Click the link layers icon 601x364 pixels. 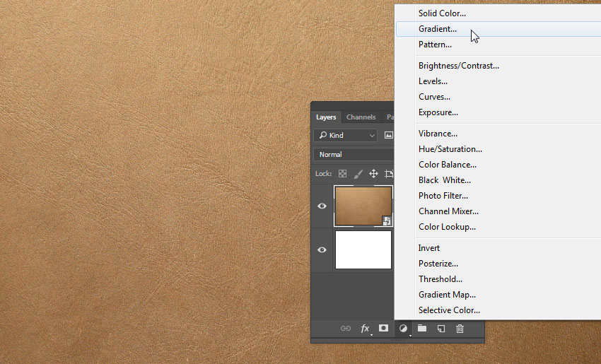pyautogui.click(x=345, y=329)
